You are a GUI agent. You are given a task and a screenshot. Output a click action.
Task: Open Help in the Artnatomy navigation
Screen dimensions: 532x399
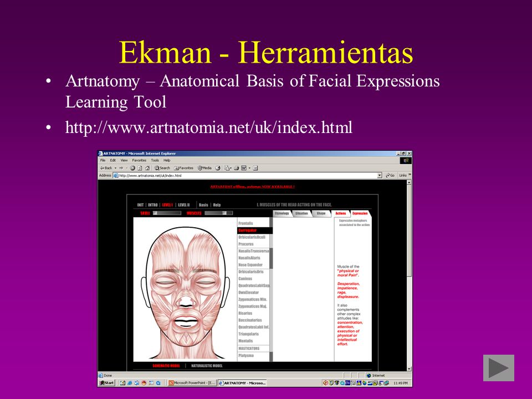coord(217,205)
